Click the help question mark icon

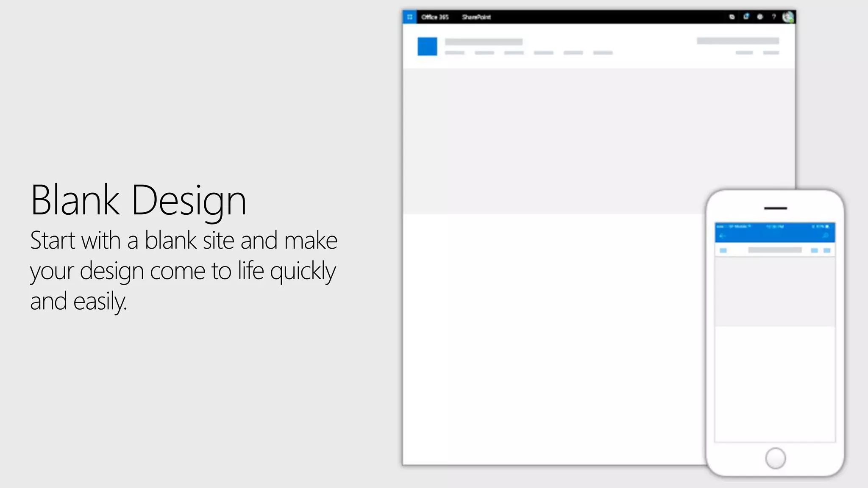pyautogui.click(x=774, y=17)
